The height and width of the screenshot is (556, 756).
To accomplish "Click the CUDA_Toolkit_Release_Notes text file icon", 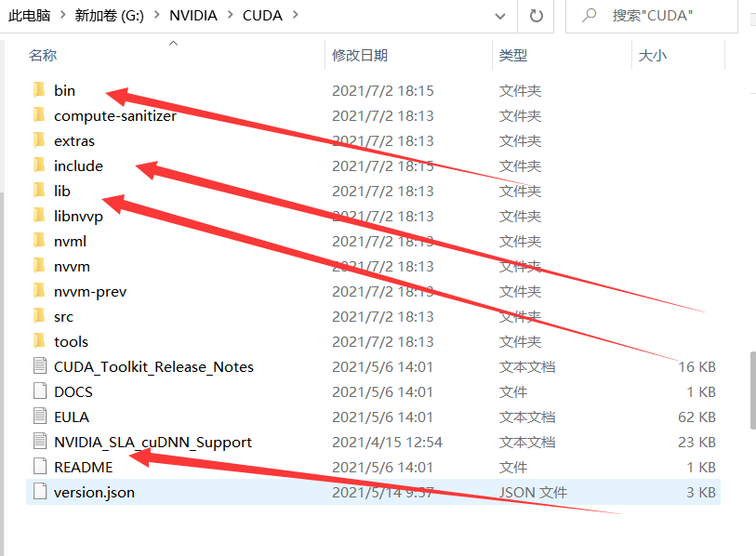I will click(x=40, y=366).
